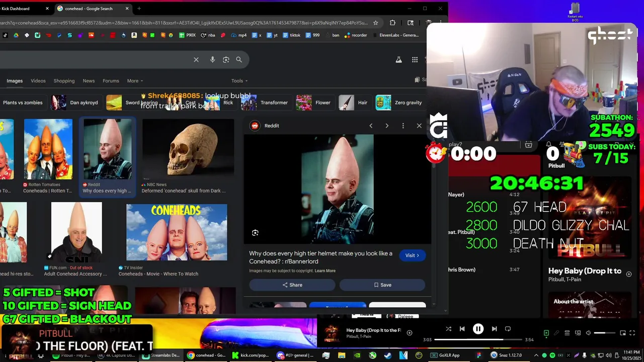Go to previous image in Reddit preview
The width and height of the screenshot is (644, 362).
[371, 126]
